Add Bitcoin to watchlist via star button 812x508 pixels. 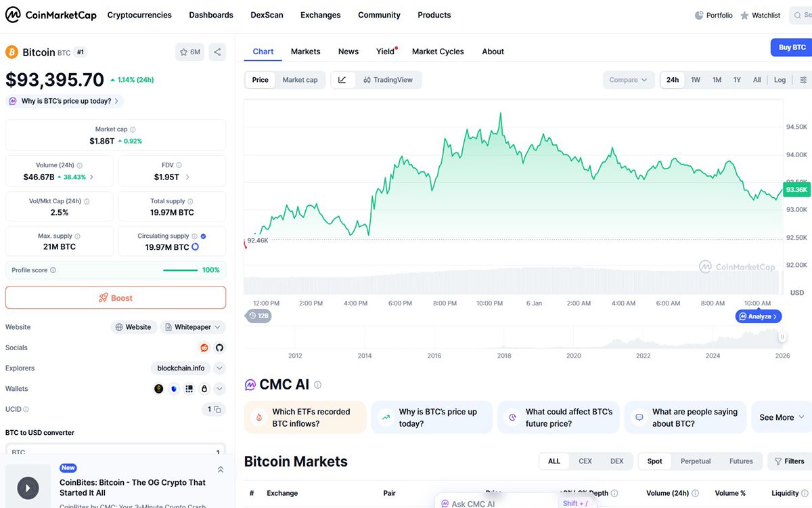pyautogui.click(x=190, y=51)
